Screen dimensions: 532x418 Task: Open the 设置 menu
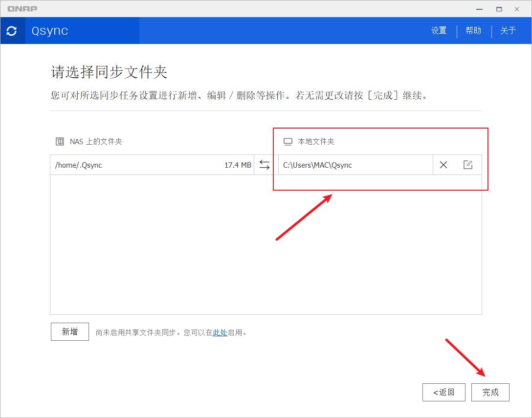click(439, 30)
